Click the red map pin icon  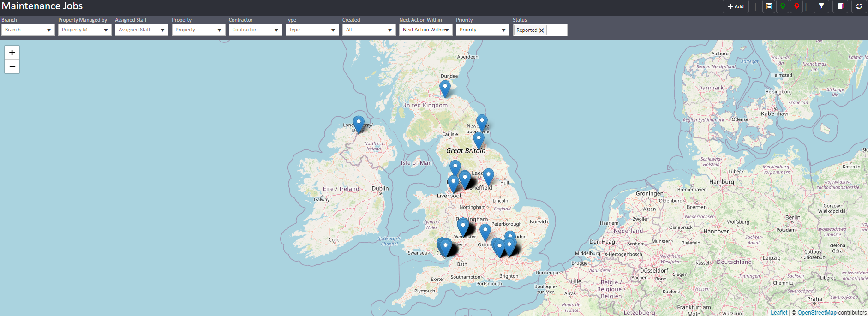[796, 6]
